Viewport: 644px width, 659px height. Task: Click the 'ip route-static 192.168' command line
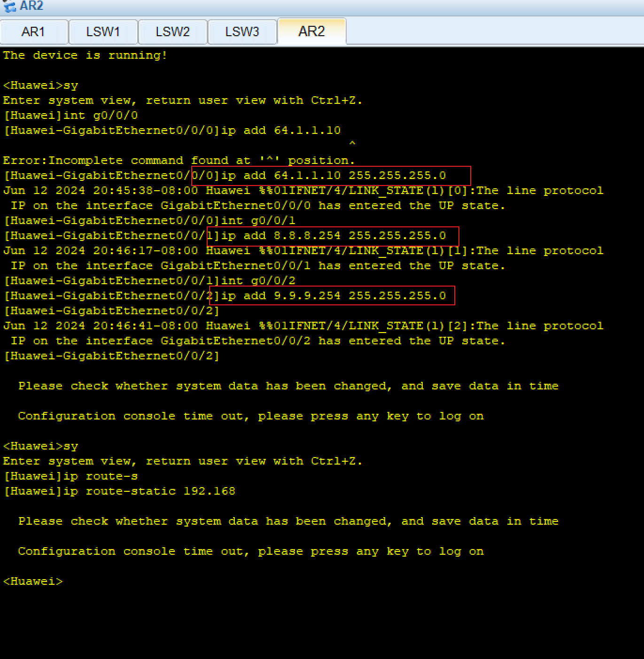pyautogui.click(x=119, y=491)
